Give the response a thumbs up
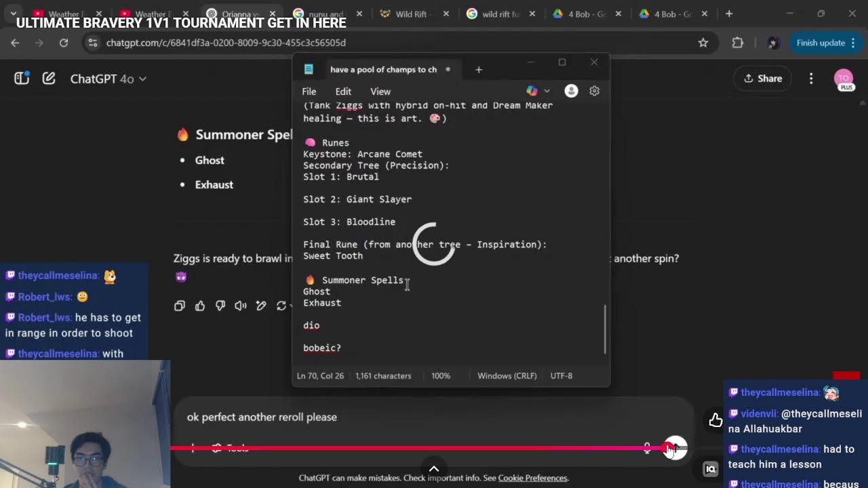The image size is (868, 488). point(200,306)
